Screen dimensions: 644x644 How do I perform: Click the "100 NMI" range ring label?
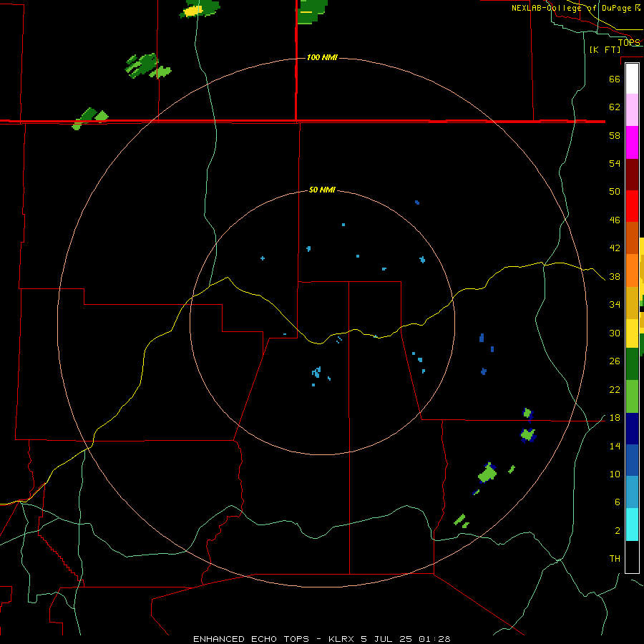[322, 57]
